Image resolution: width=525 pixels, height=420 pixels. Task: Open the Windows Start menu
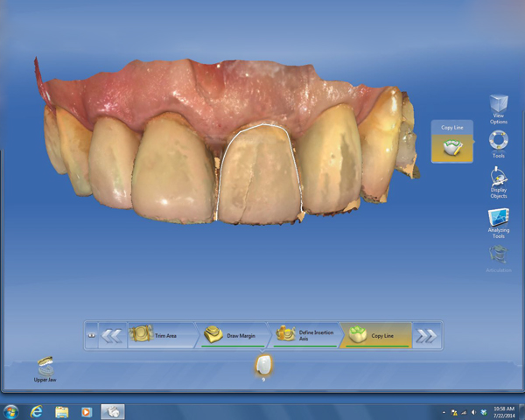tap(11, 410)
